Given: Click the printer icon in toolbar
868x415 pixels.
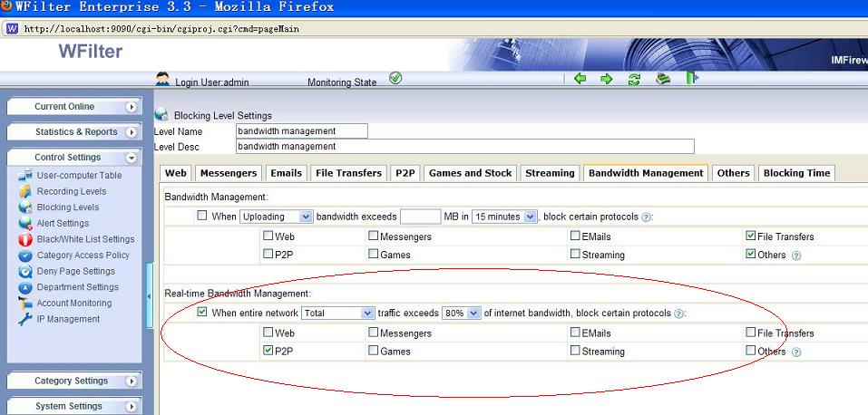Looking at the screenshot, I should pyautogui.click(x=663, y=79).
